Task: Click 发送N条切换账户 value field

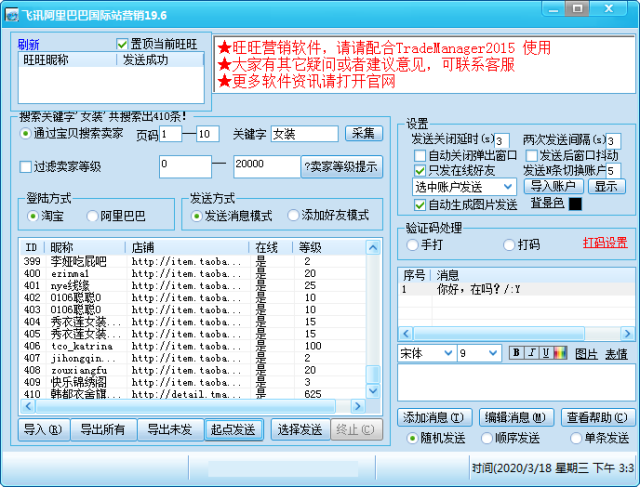Action: click(x=613, y=170)
